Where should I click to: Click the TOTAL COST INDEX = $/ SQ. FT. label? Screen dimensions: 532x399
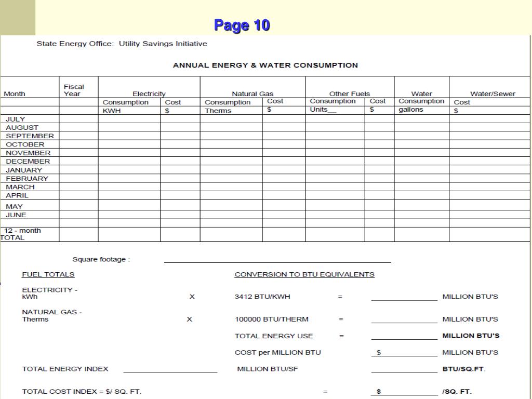[x=82, y=392]
